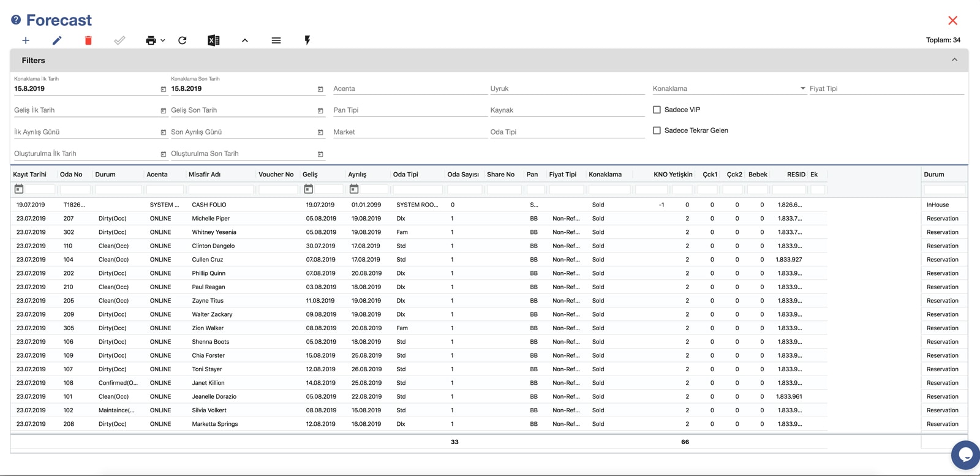The width and height of the screenshot is (980, 476).
Task: Select guest Walter Zackary
Action: pyautogui.click(x=212, y=314)
